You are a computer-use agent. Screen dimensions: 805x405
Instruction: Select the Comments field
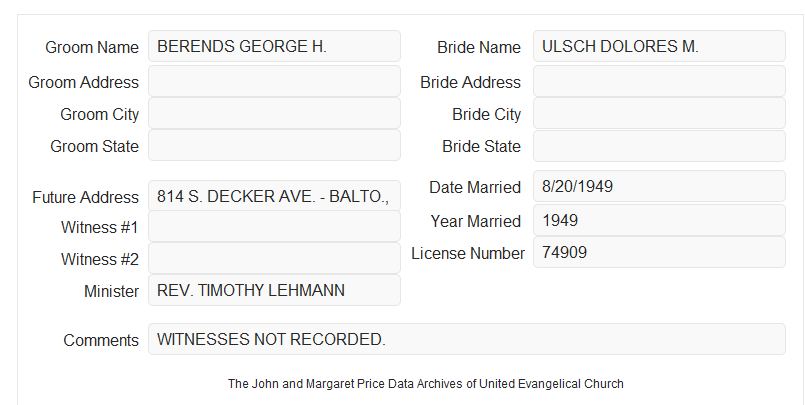pyautogui.click(x=467, y=339)
